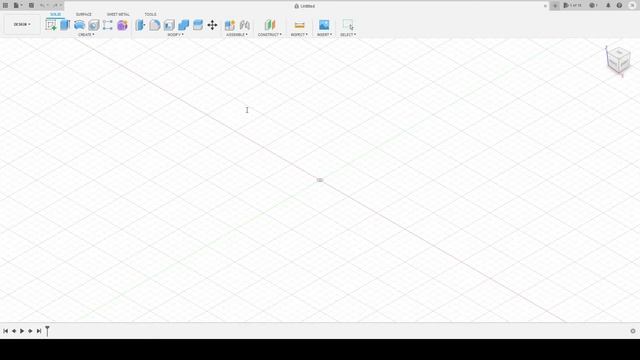Select the Extrude tool

[65, 25]
